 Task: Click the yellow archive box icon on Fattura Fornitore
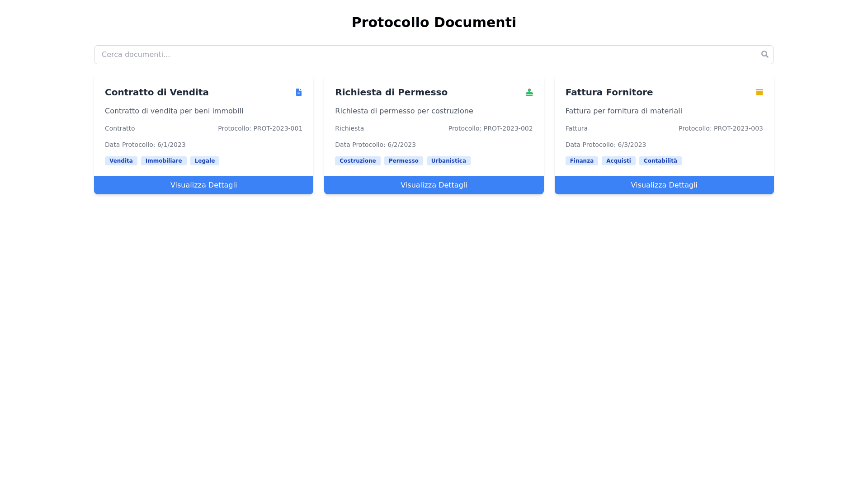(x=759, y=92)
